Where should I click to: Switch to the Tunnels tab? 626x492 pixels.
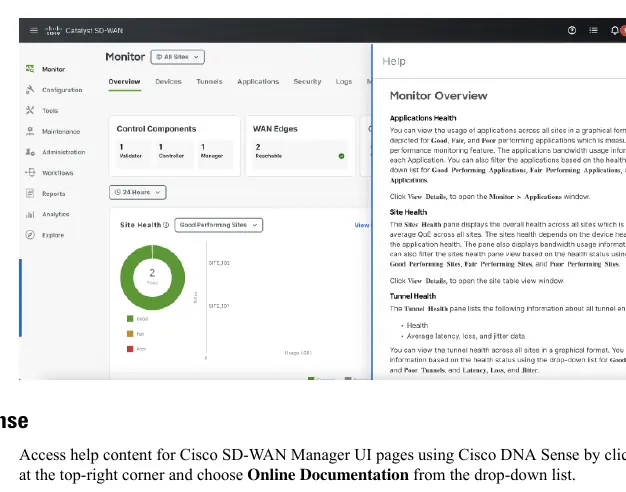[x=209, y=81]
